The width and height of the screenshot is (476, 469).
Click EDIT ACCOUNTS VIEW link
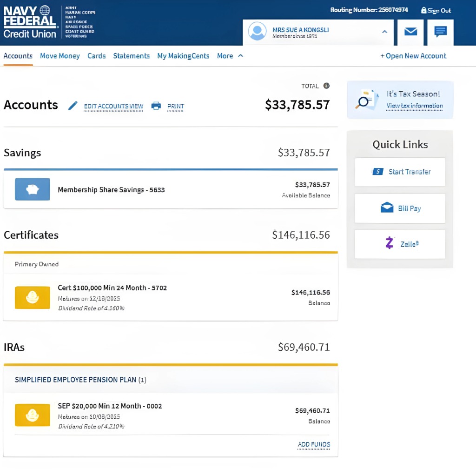tap(113, 106)
